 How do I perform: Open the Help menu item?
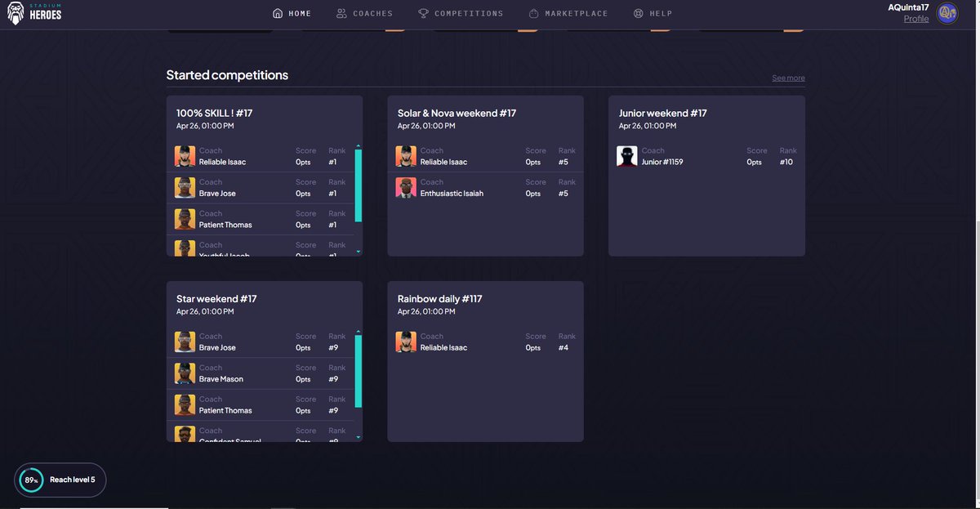653,14
